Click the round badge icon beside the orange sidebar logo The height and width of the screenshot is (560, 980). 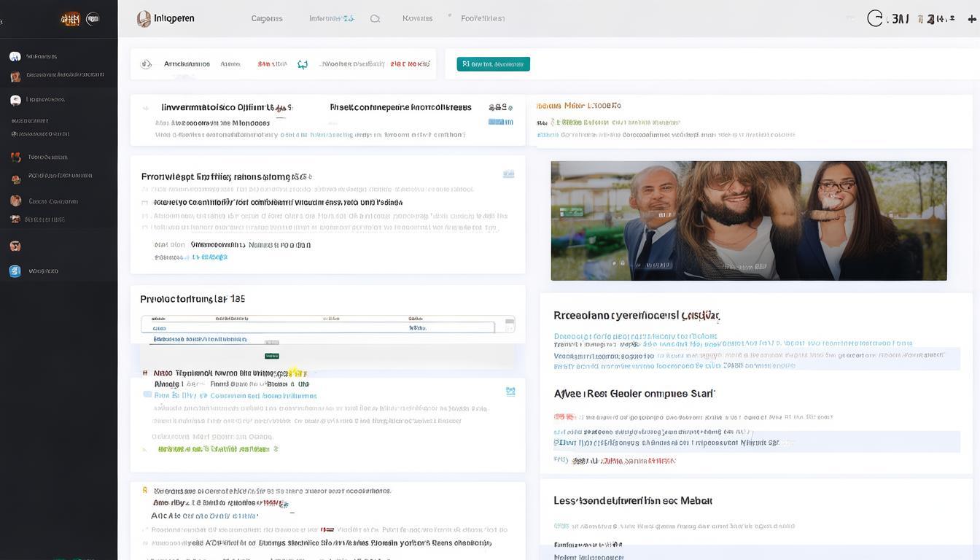[93, 20]
